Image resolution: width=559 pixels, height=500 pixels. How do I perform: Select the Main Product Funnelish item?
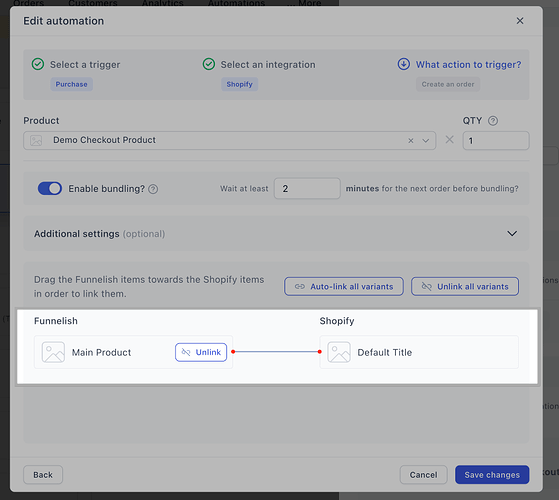(133, 352)
